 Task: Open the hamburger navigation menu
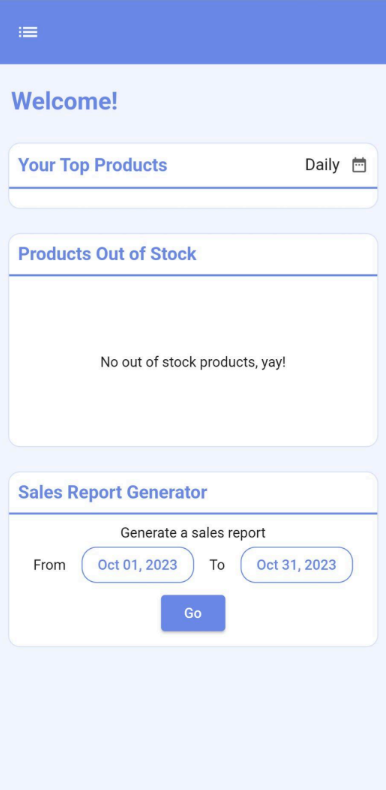[x=28, y=32]
